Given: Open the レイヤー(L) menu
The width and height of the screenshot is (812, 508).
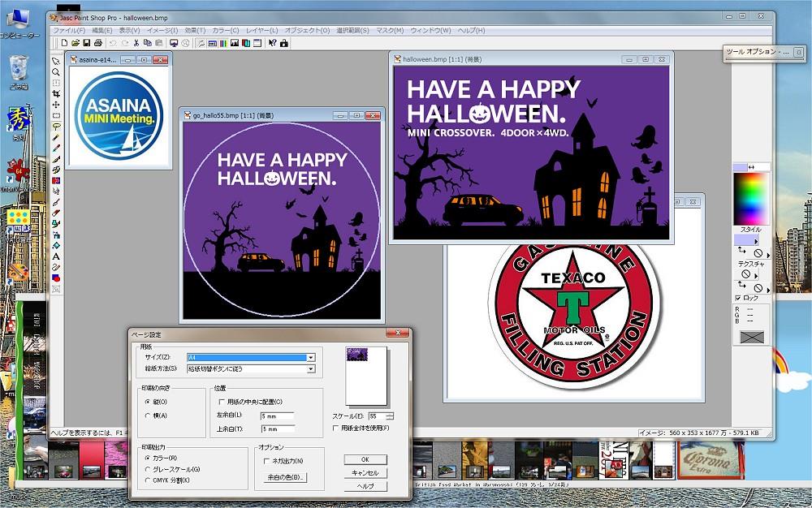Looking at the screenshot, I should point(262,31).
